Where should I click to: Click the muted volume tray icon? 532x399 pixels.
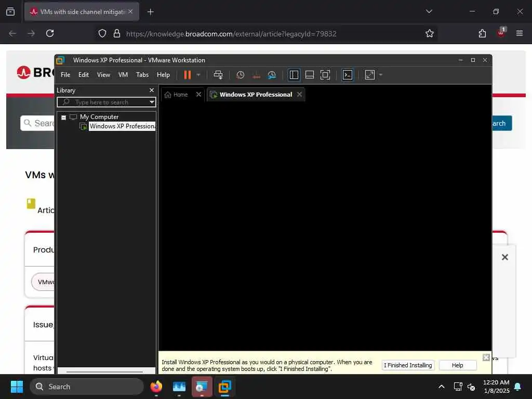[x=471, y=387]
